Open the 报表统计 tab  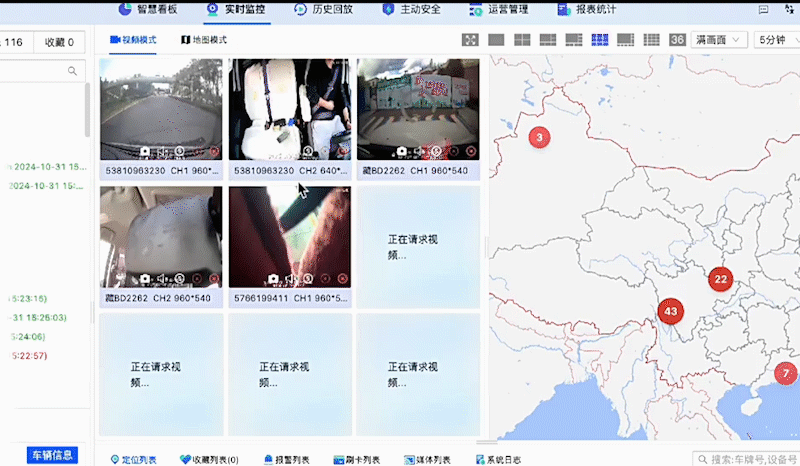click(587, 10)
